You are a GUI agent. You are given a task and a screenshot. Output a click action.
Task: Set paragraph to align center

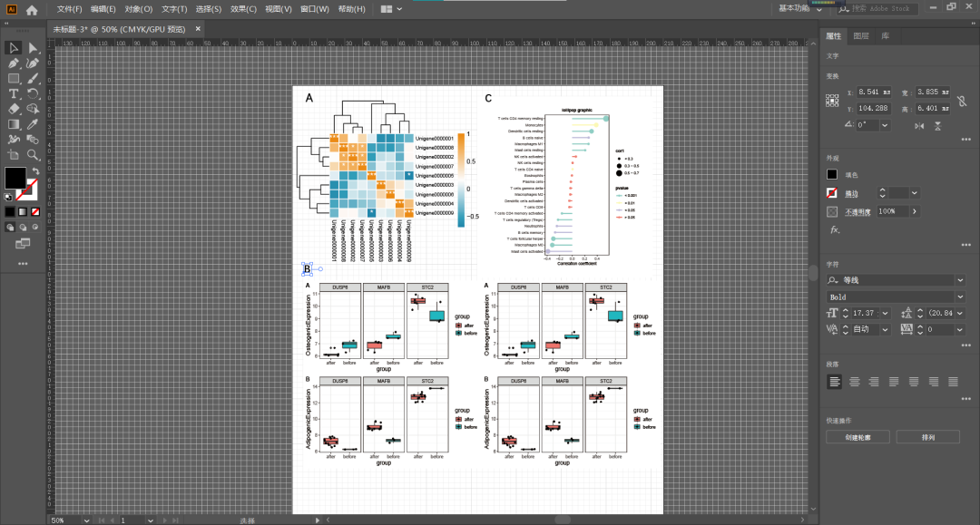click(855, 382)
